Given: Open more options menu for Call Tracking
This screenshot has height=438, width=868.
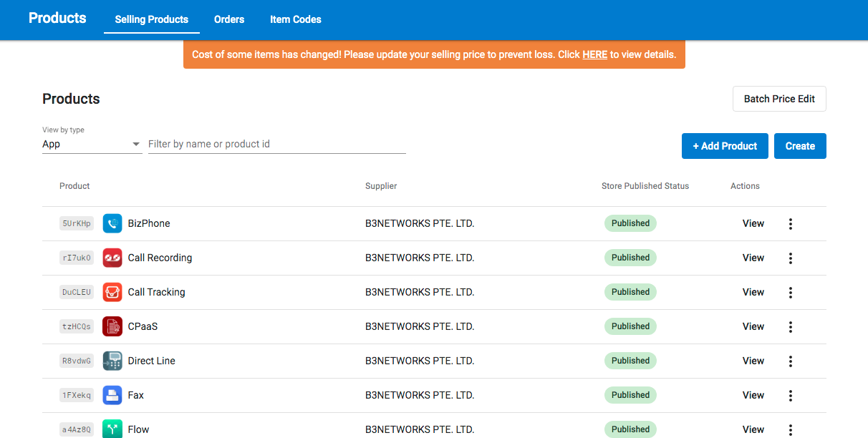Looking at the screenshot, I should coord(791,293).
